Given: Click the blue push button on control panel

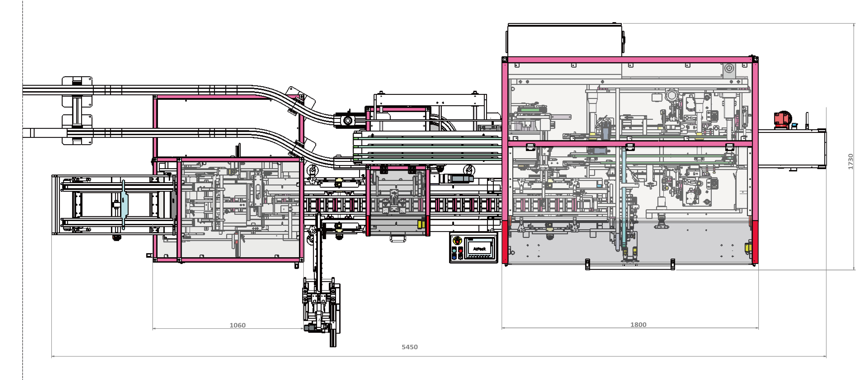Looking at the screenshot, I should click(454, 258).
